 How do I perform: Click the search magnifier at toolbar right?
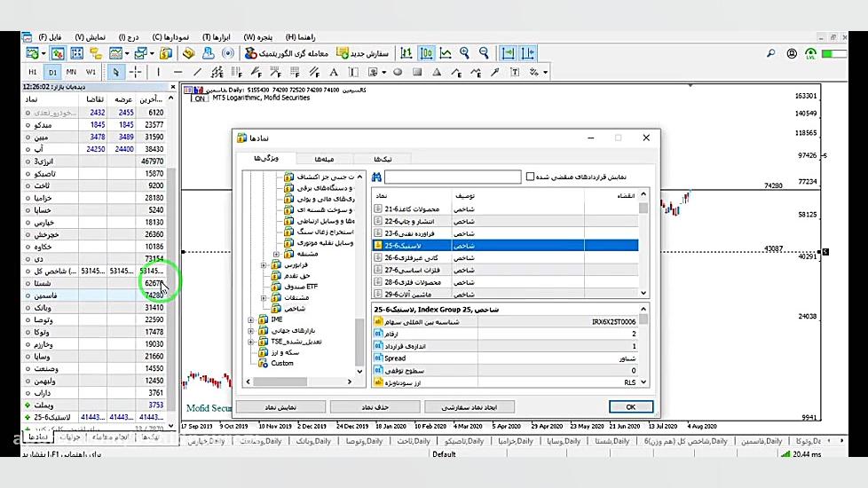[x=770, y=53]
